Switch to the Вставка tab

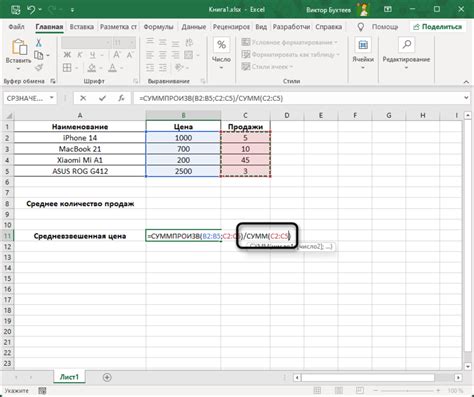pyautogui.click(x=82, y=27)
